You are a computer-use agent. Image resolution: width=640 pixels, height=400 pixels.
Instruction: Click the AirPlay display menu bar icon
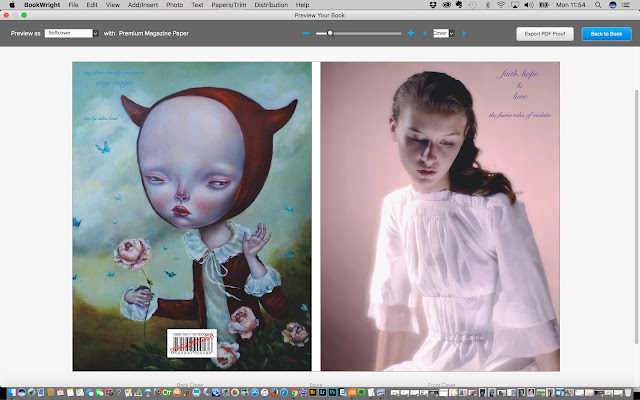(515, 5)
